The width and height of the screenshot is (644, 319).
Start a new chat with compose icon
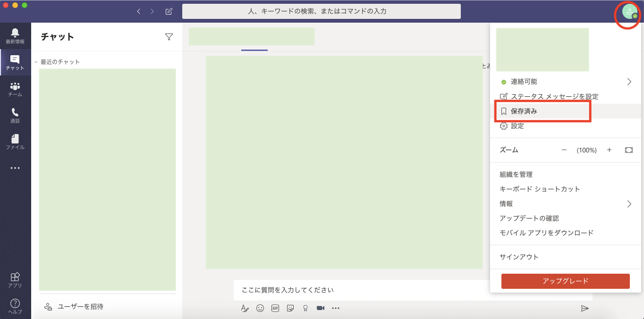[x=169, y=11]
